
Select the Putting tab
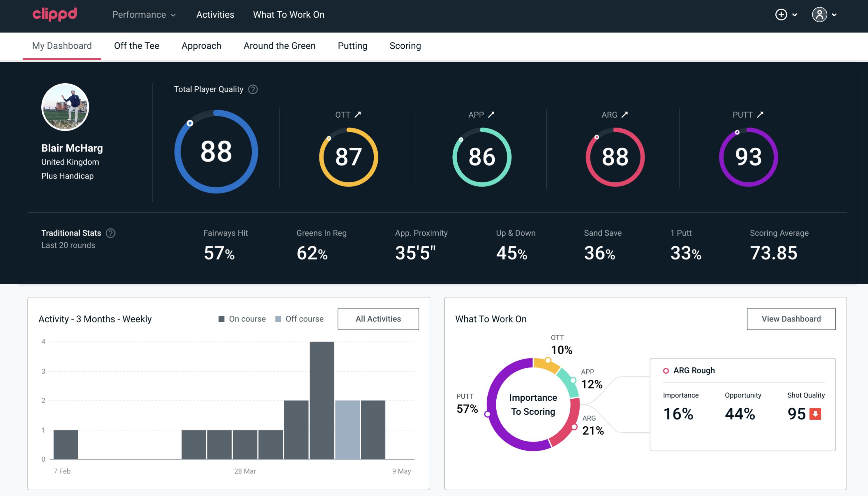tap(352, 45)
